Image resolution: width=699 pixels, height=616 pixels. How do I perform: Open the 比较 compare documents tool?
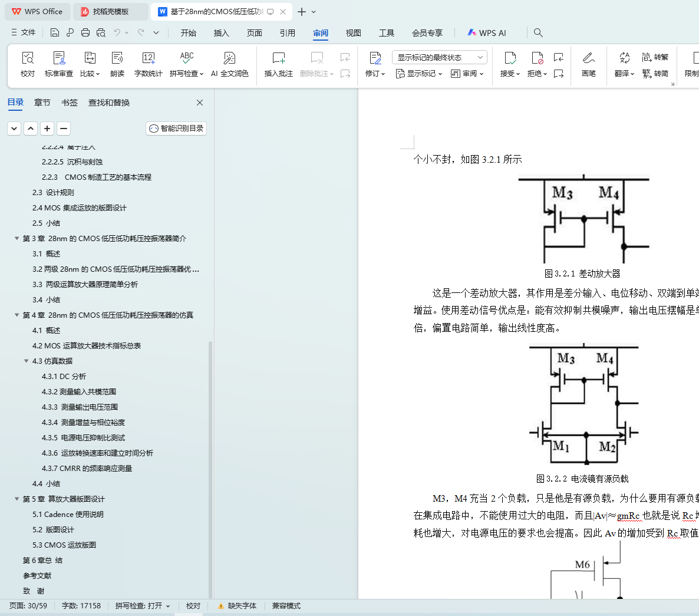(90, 64)
